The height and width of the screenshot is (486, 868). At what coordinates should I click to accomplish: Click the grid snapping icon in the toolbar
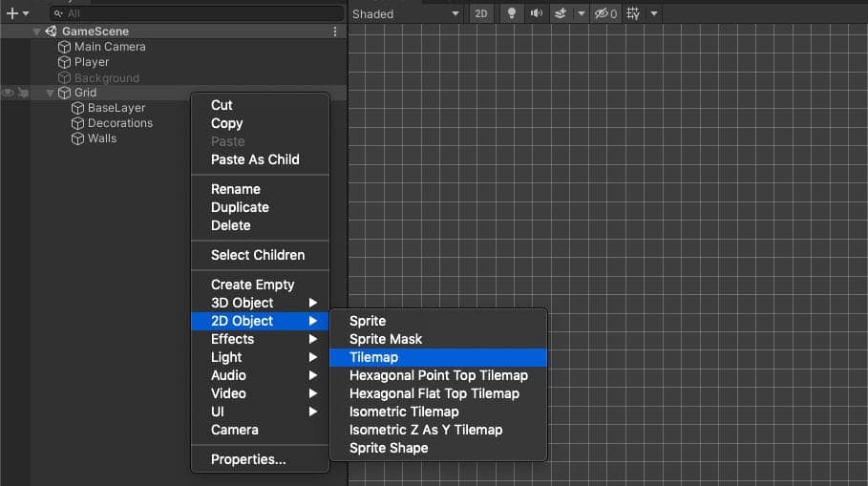point(632,13)
